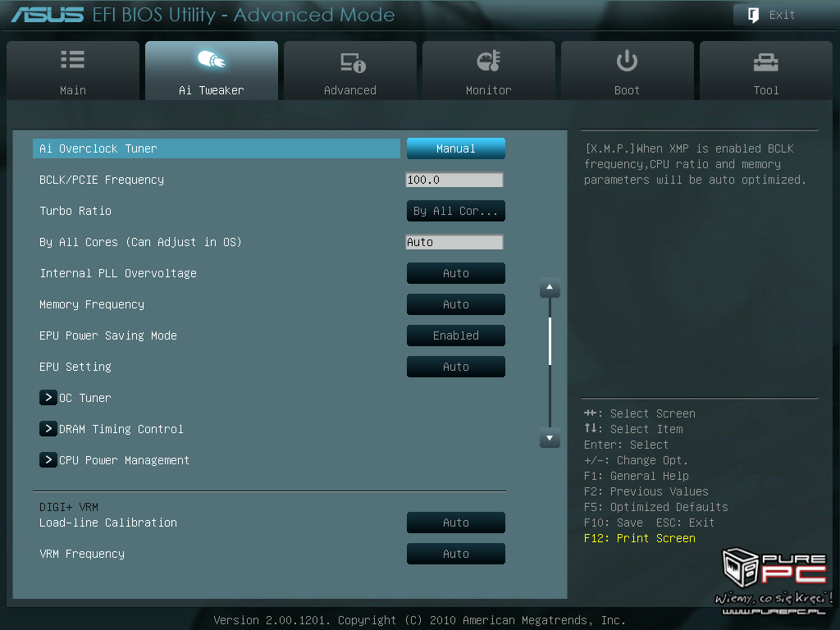Click the F10: Save ESC: Exit hint
Image resolution: width=840 pixels, height=630 pixels.
pyautogui.click(x=650, y=523)
